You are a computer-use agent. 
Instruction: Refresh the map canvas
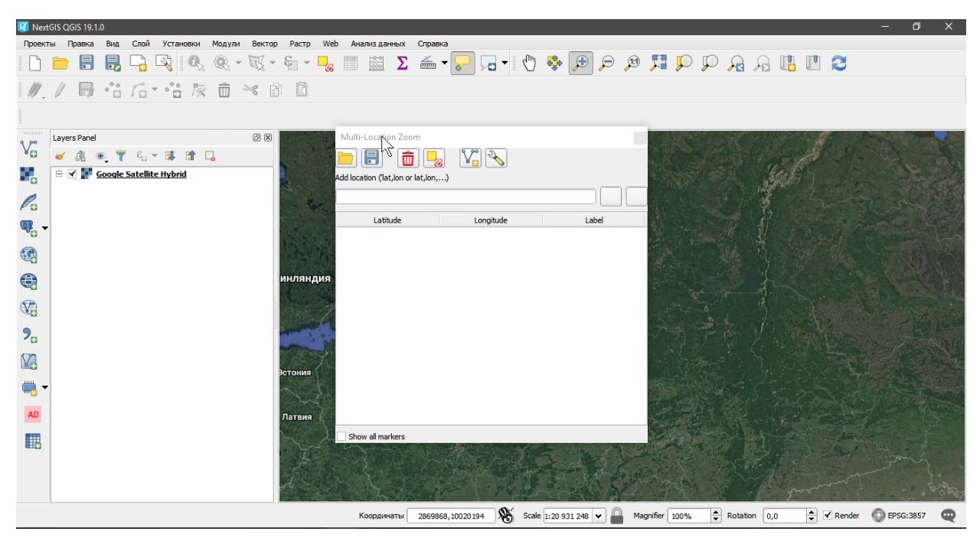pyautogui.click(x=839, y=64)
